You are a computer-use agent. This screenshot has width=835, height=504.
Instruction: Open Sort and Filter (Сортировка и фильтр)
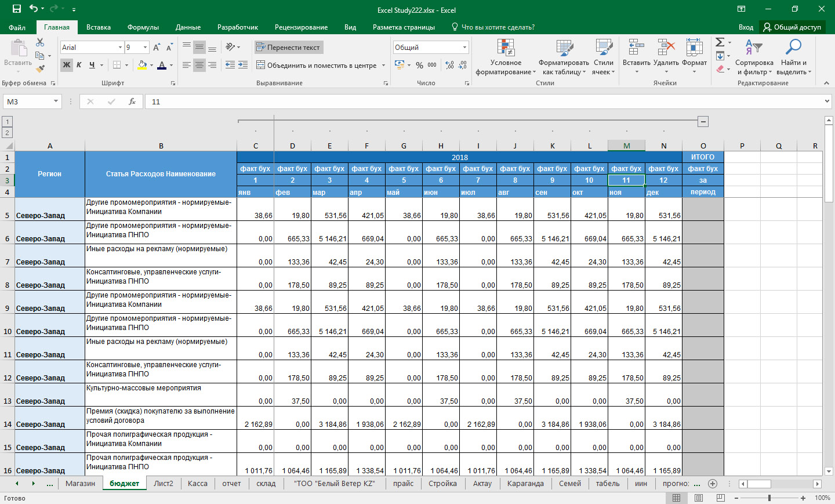coord(754,57)
